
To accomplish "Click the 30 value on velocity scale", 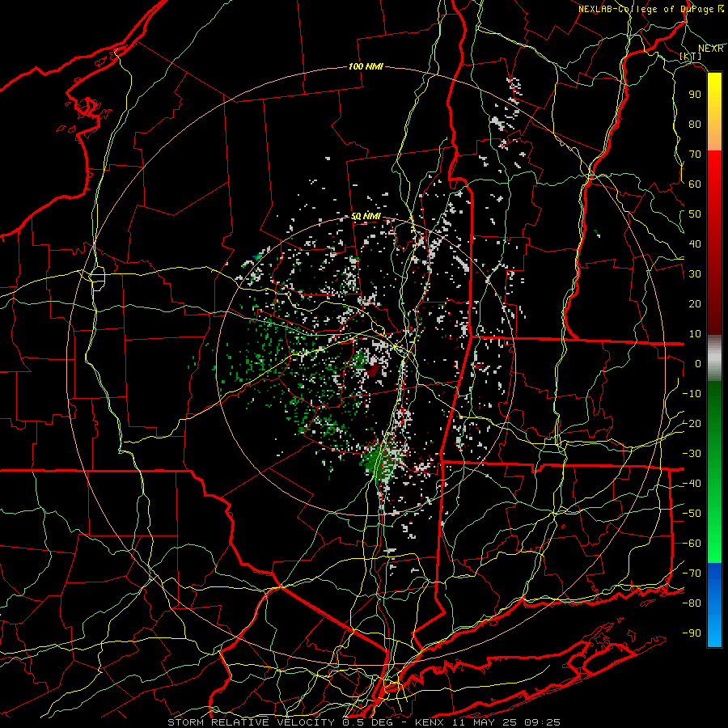I will [x=695, y=274].
